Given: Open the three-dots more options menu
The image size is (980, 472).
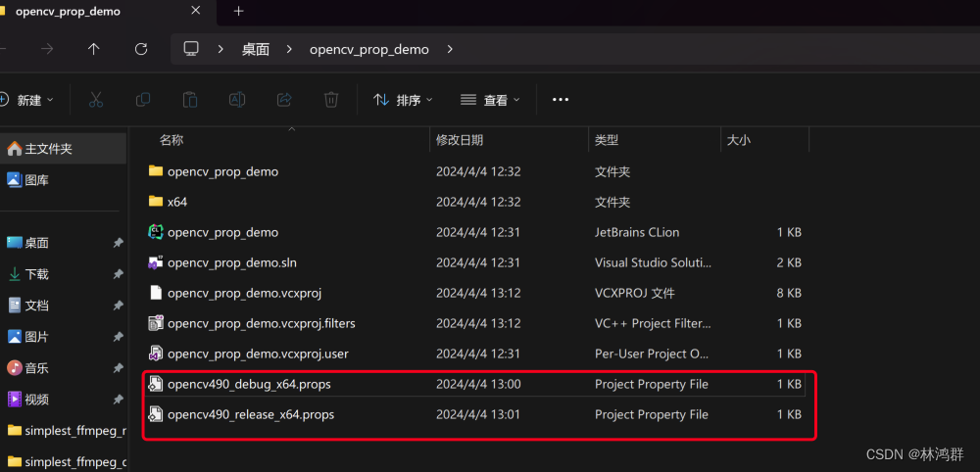Looking at the screenshot, I should pyautogui.click(x=561, y=99).
